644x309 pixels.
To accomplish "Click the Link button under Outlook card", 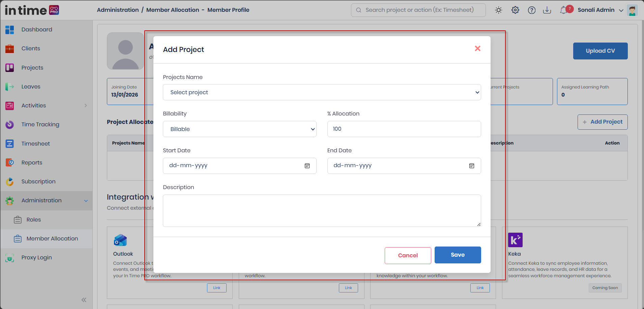I will 216,288.
